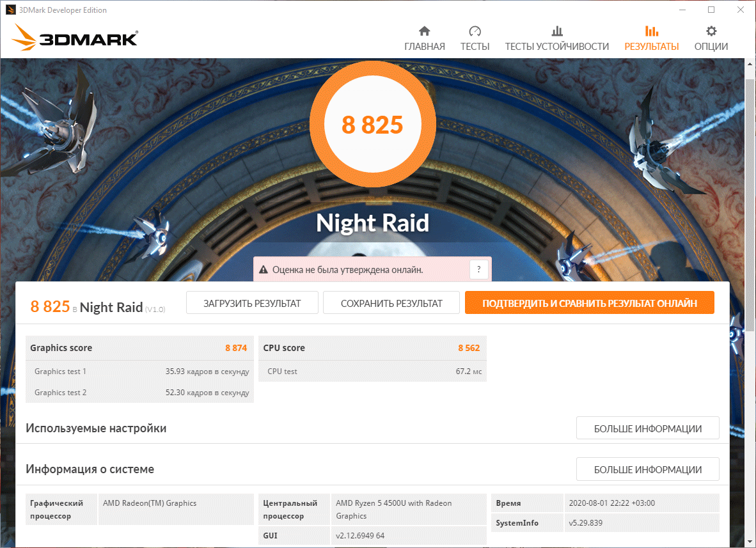This screenshot has height=548, width=756.
Task: Click the CPU score value 8 562
Action: 469,348
